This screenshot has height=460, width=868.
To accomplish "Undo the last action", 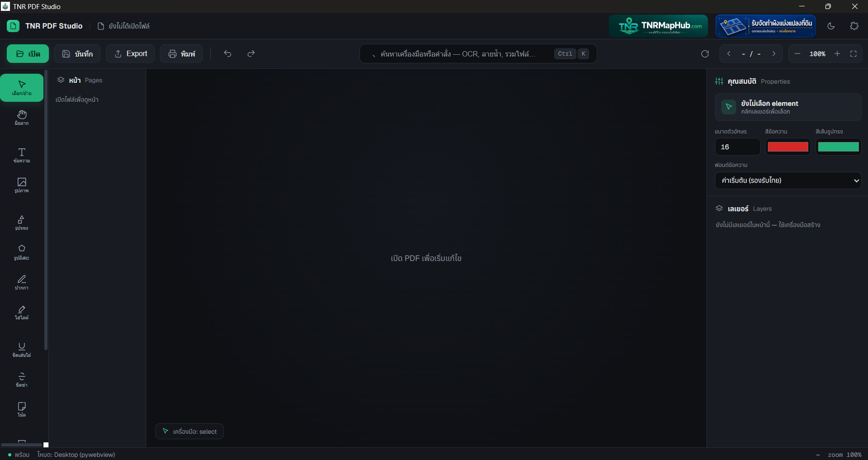I will [228, 54].
